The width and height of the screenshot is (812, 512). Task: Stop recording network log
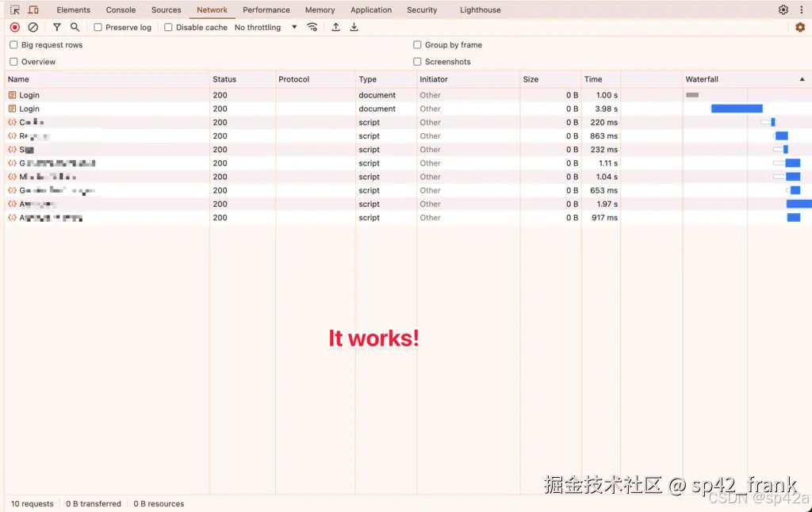tap(15, 28)
